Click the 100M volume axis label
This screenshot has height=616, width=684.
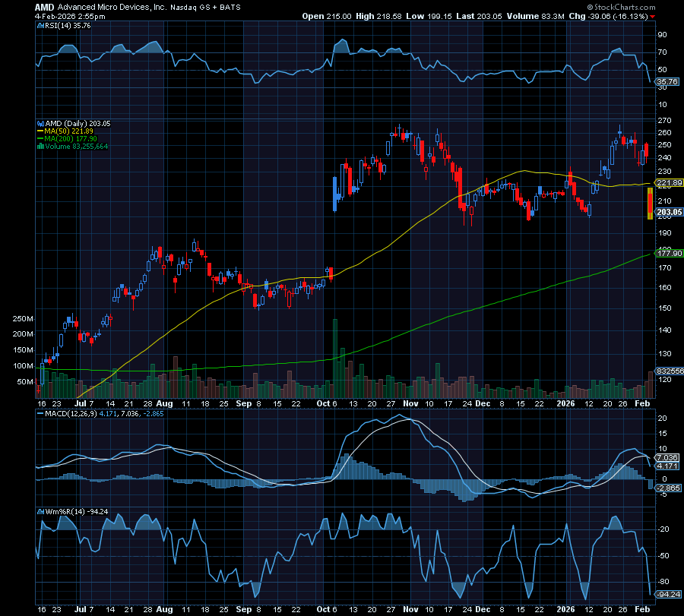pos(23,366)
